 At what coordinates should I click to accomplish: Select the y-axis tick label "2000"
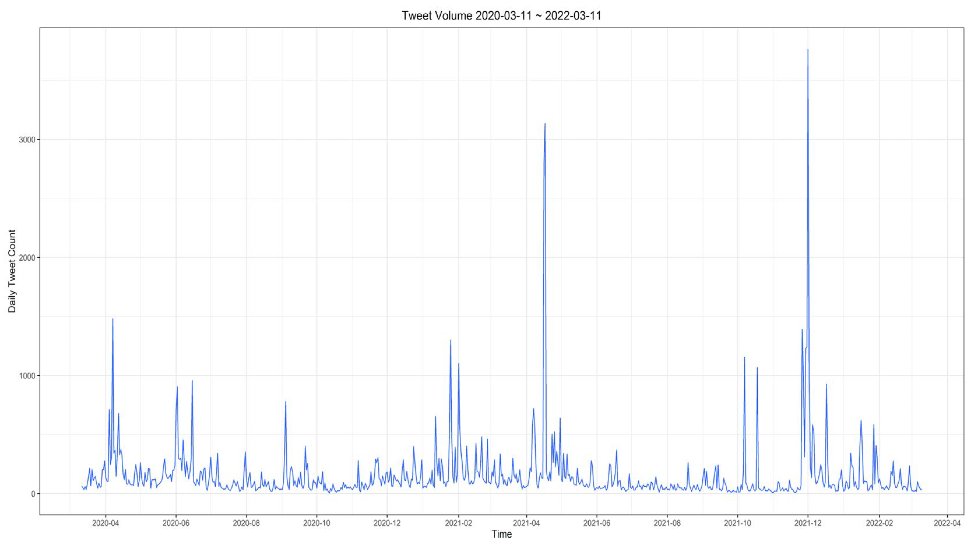coord(27,258)
